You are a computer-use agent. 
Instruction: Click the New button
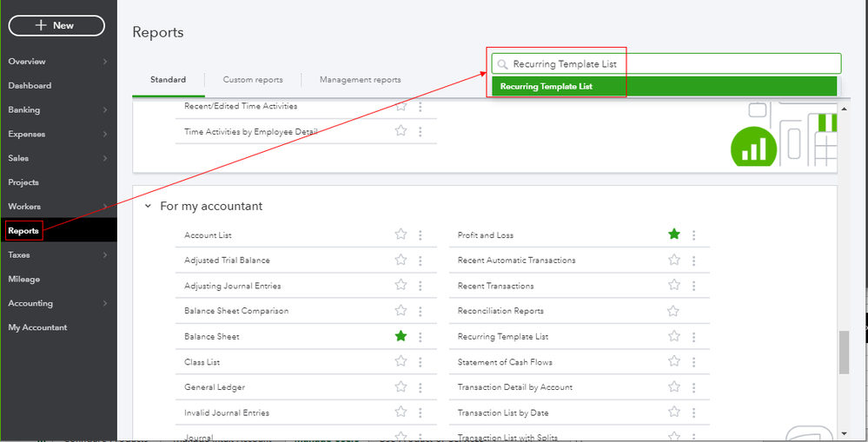tap(56, 26)
